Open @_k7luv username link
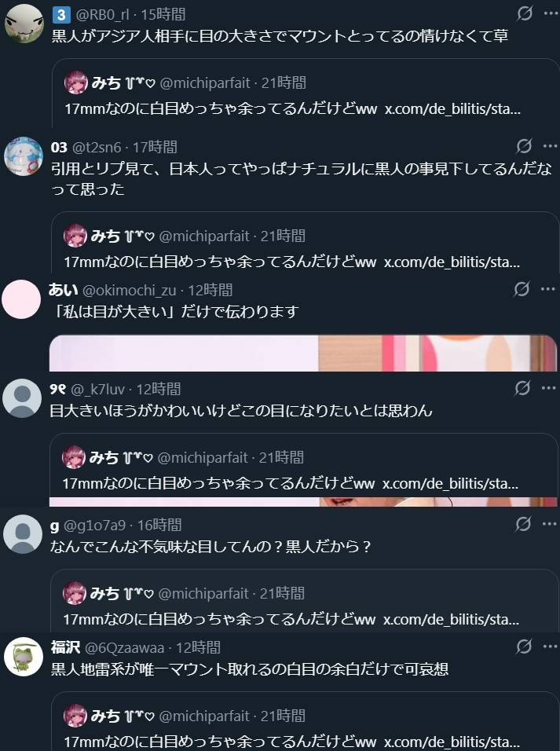560x751 pixels. click(97, 390)
